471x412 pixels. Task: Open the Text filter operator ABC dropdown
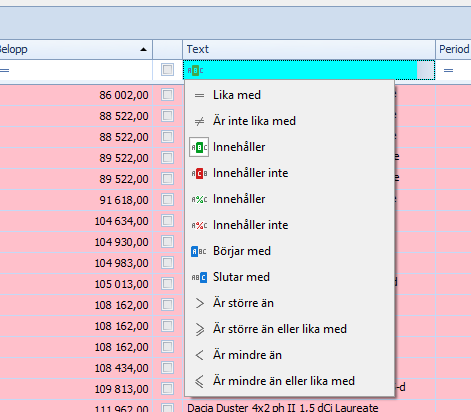(195, 70)
